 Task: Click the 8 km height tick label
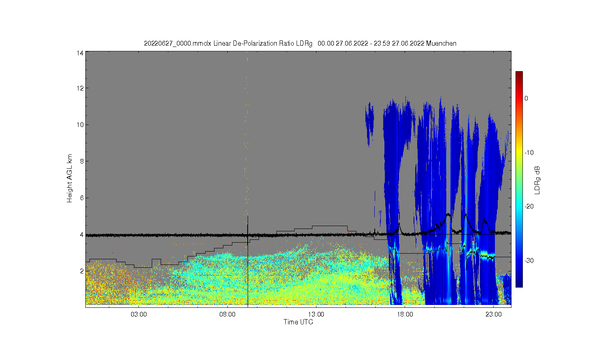point(82,161)
